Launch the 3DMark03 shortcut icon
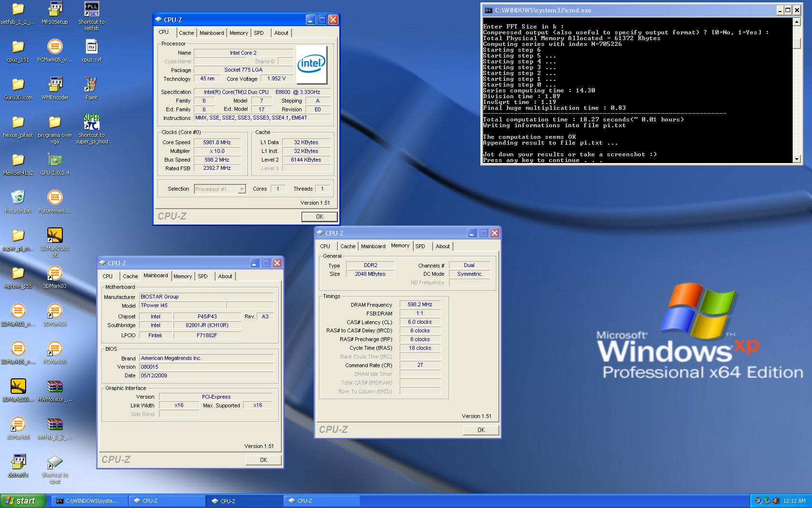This screenshot has height=508, width=812. 55,273
